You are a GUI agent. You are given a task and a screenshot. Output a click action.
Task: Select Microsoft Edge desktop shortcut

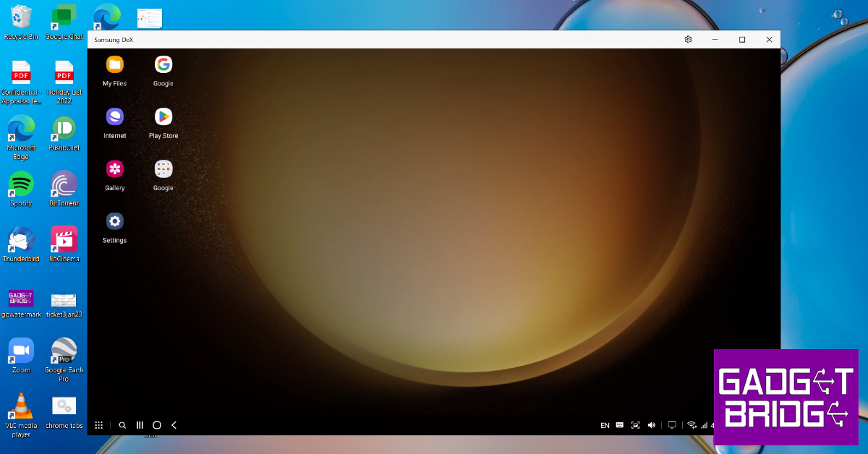click(x=21, y=138)
